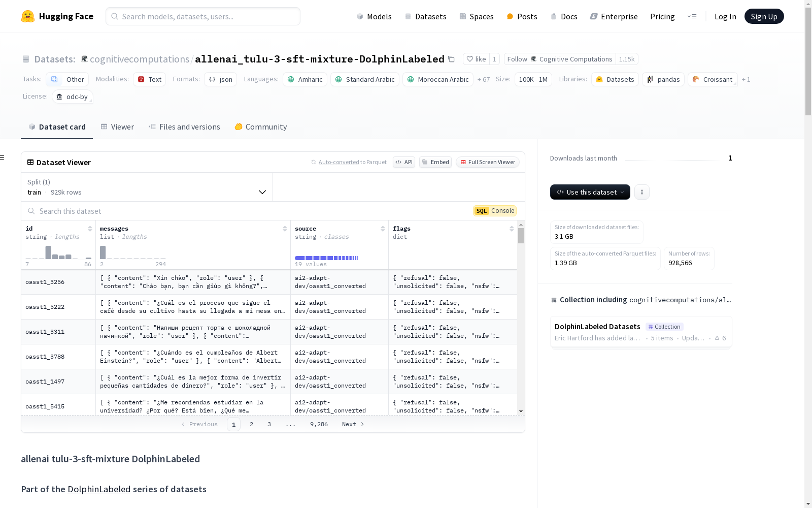Click the main search models field
This screenshot has height=508, width=812.
pyautogui.click(x=203, y=16)
